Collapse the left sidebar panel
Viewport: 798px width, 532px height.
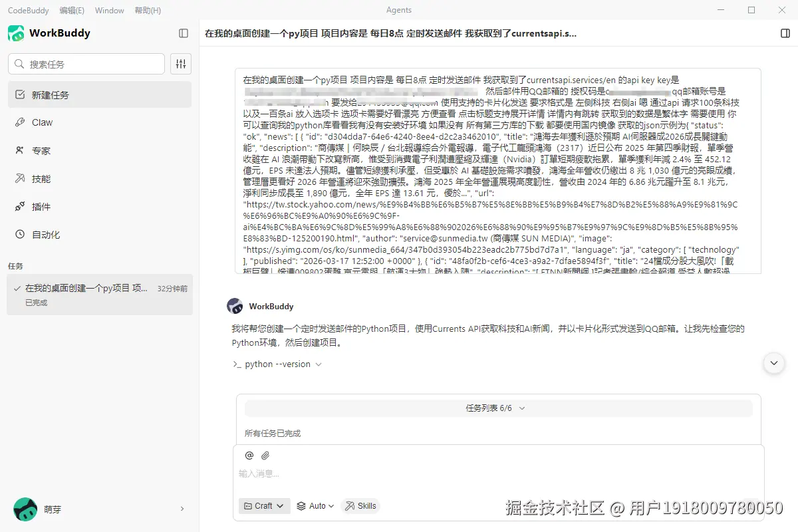click(x=184, y=33)
